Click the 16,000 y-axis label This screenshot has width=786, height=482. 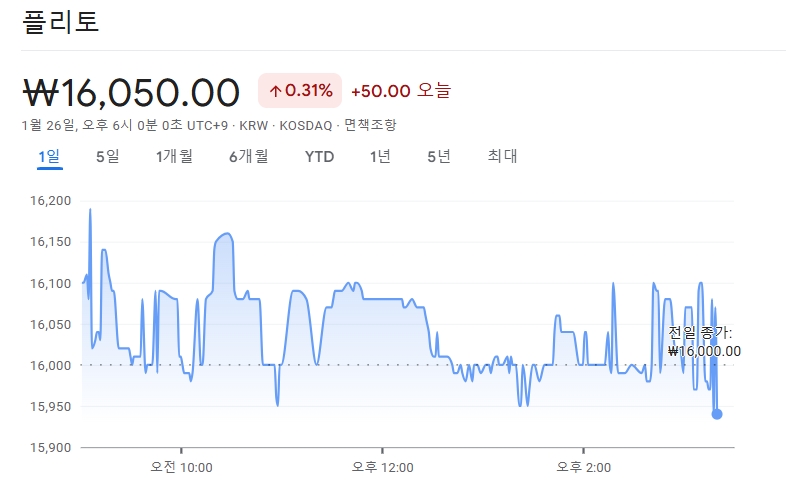(51, 366)
